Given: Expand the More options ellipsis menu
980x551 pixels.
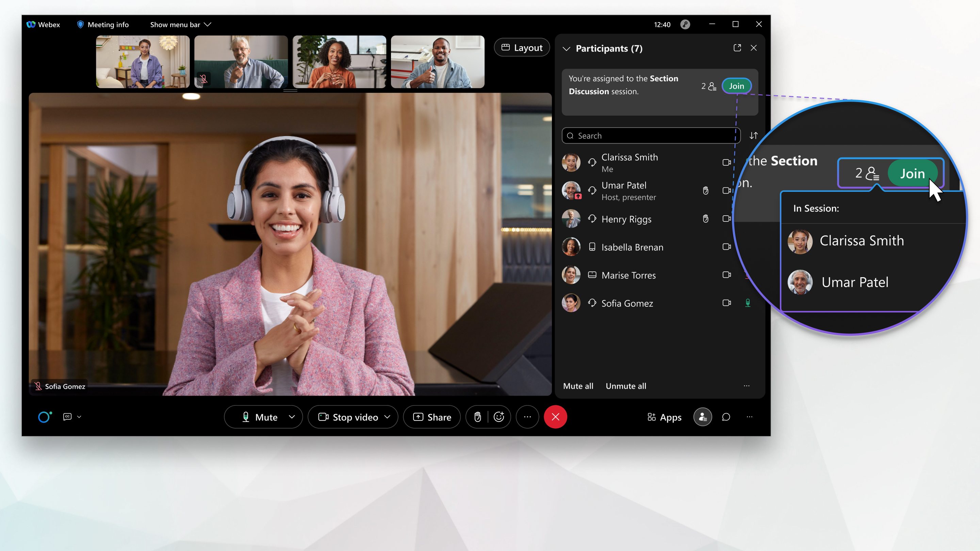Looking at the screenshot, I should click(x=528, y=417).
